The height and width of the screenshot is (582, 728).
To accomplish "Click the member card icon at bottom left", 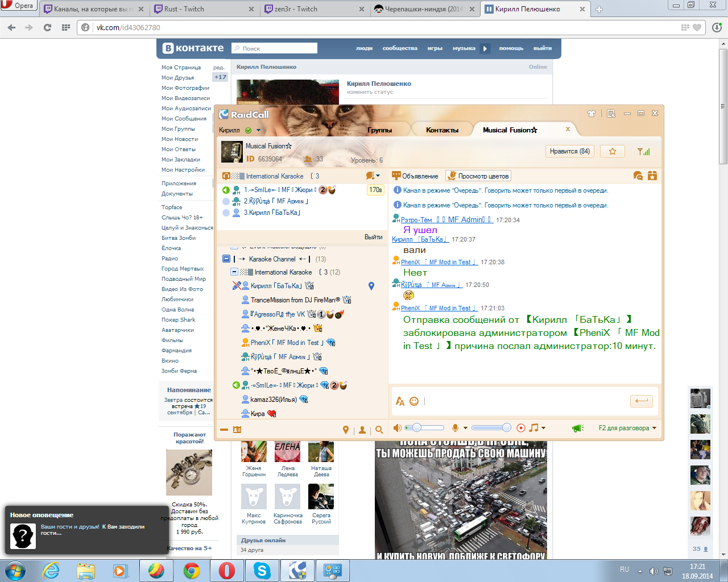I will tap(237, 430).
